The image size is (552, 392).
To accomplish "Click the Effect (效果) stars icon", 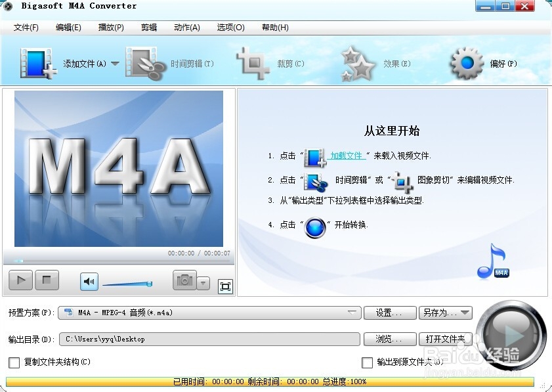I will [357, 64].
